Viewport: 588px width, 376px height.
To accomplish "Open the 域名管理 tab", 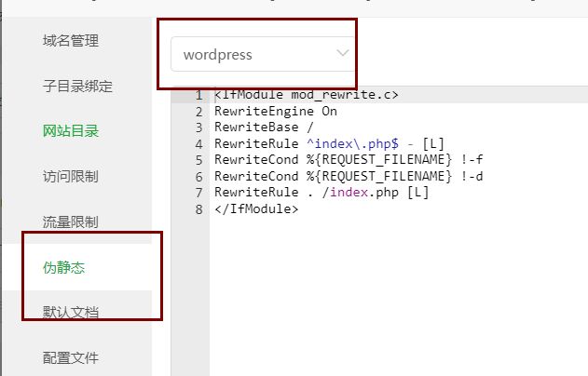I will point(70,41).
